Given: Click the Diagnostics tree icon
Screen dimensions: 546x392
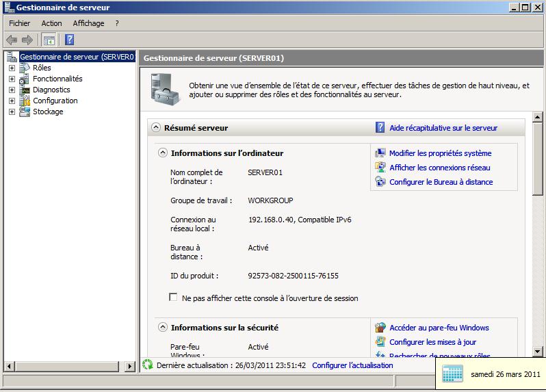Looking at the screenshot, I should (x=25, y=90).
